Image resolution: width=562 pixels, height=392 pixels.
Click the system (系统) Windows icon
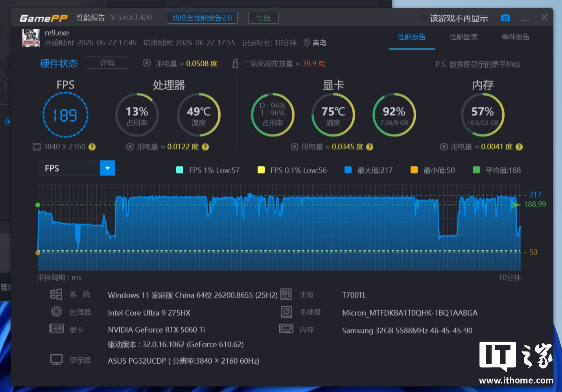tap(56, 294)
